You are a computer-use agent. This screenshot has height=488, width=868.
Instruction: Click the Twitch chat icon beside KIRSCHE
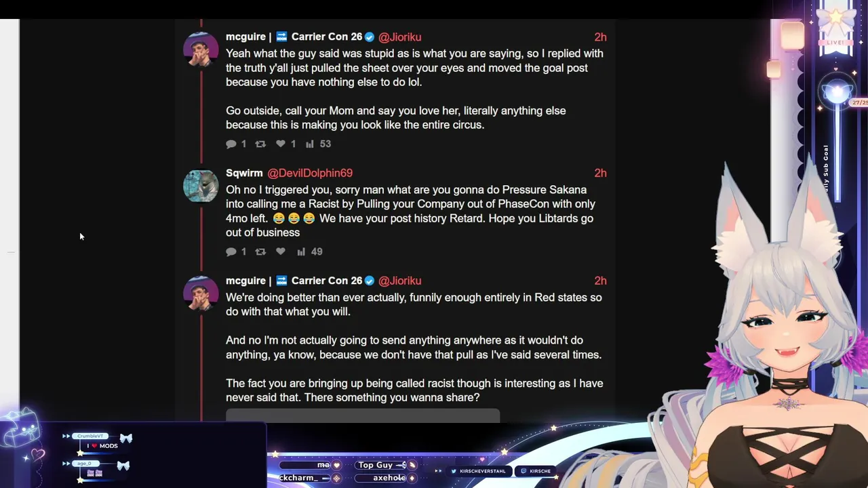tap(524, 471)
